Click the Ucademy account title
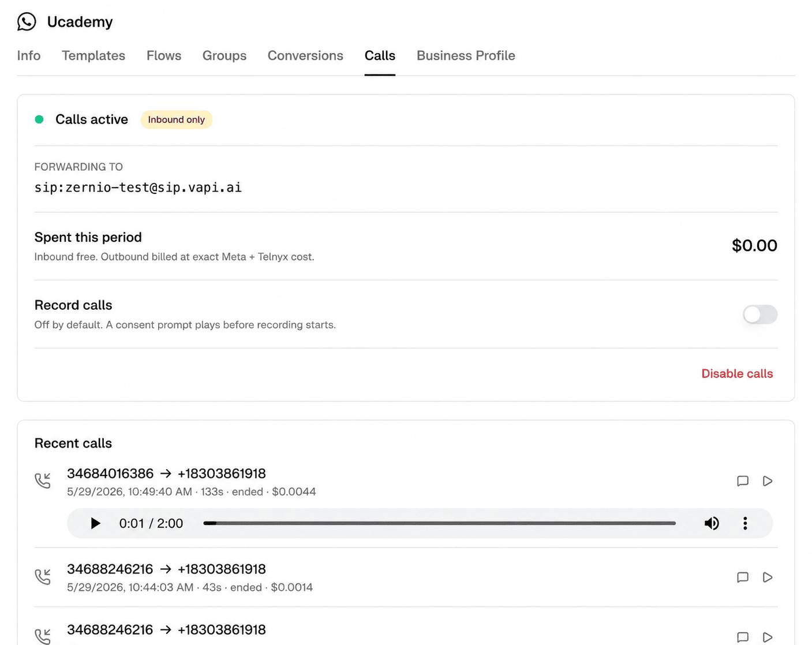 80,22
